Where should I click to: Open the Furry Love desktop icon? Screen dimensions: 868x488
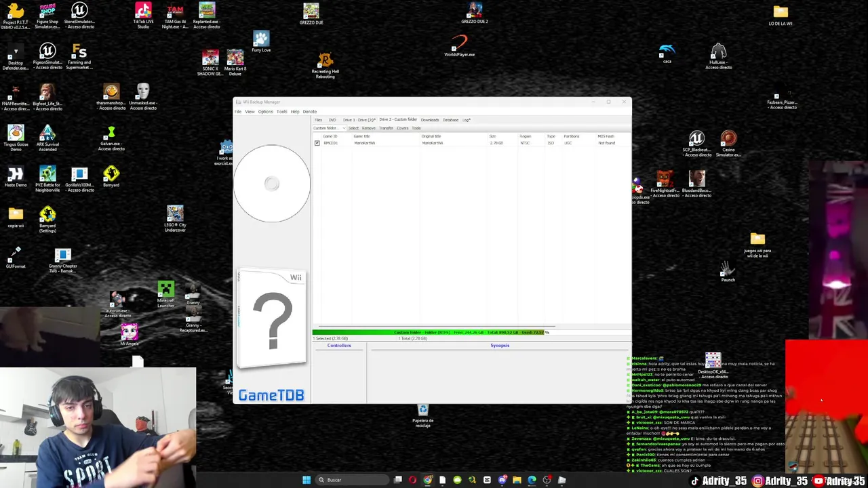(261, 41)
